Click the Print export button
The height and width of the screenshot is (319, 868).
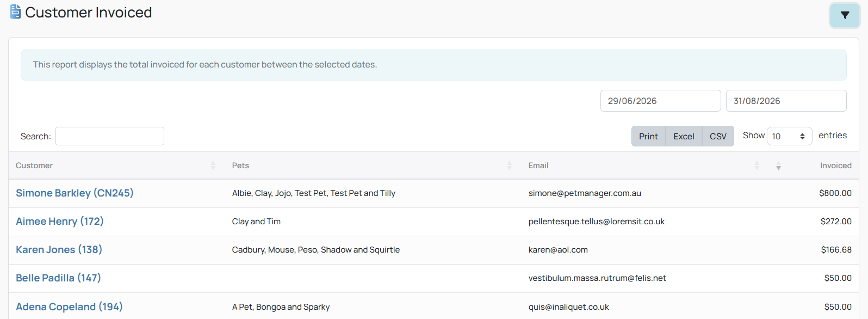[x=648, y=136]
